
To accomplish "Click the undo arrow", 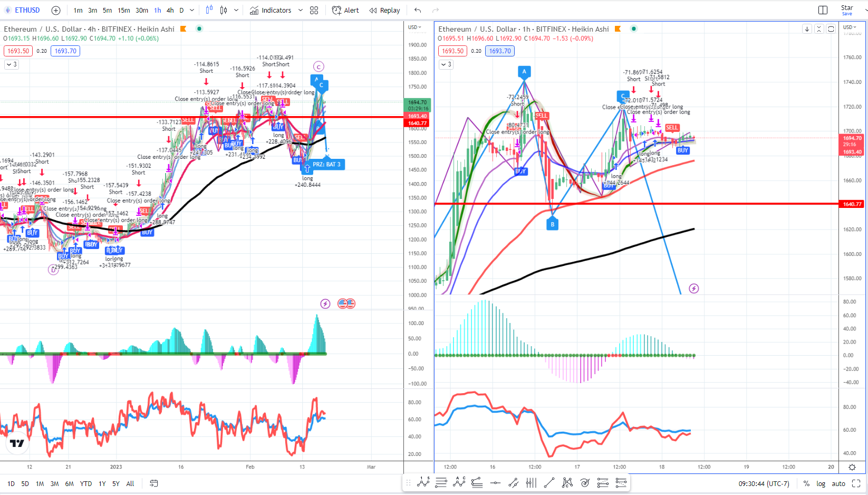I will 418,10.
